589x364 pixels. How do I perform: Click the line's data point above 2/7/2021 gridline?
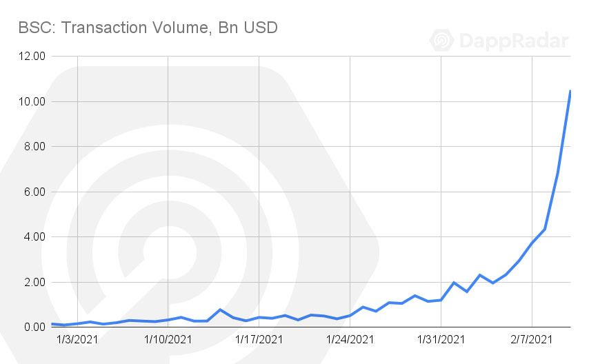point(532,243)
